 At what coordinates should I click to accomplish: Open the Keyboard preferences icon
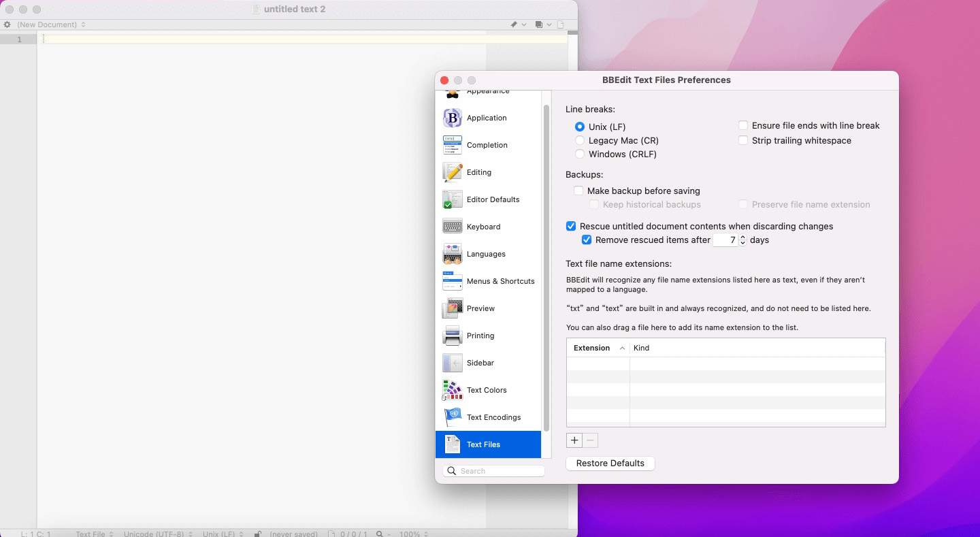[453, 227]
